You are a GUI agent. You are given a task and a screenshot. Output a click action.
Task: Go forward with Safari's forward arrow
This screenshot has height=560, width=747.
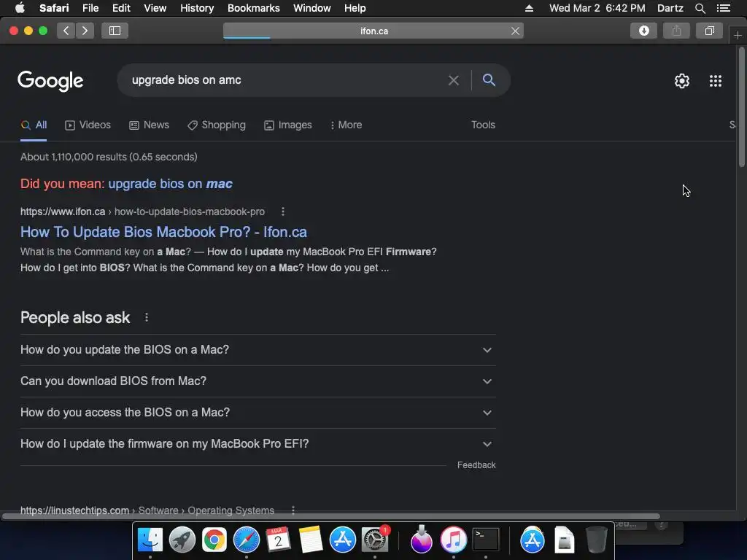85,31
